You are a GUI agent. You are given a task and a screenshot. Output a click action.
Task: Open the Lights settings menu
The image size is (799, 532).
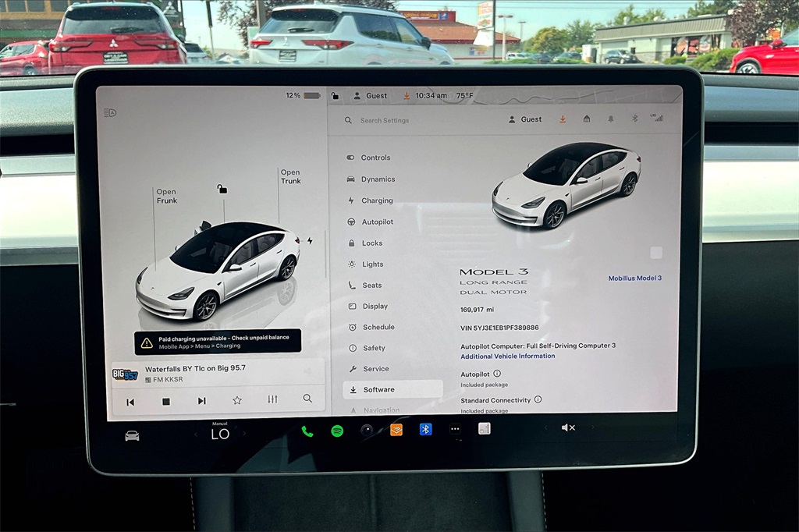(x=365, y=264)
